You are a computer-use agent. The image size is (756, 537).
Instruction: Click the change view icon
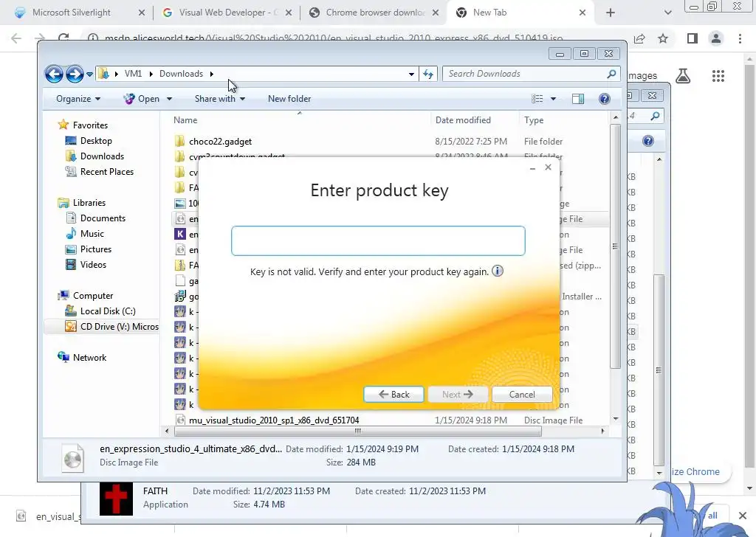click(537, 99)
